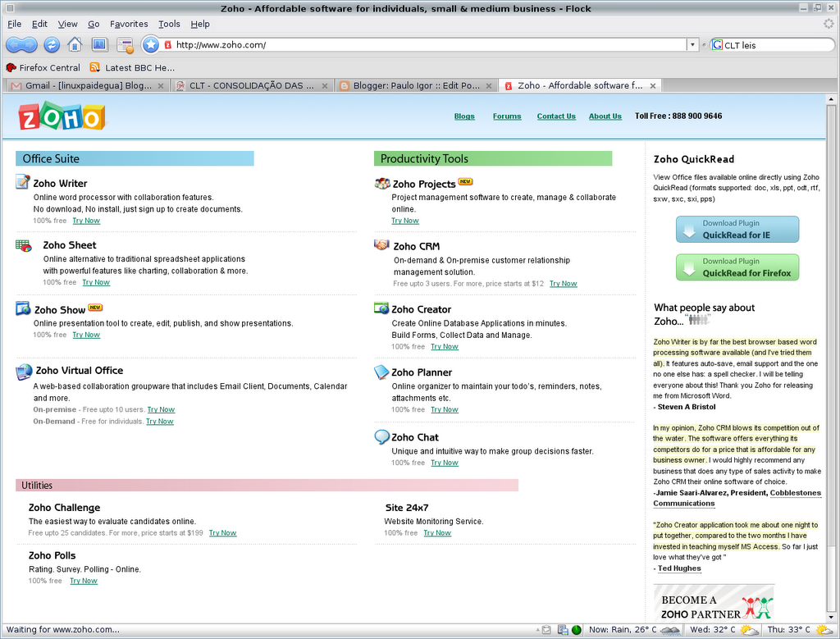Viewport: 840px width, 639px height.
Task: Click the Zoho Writer icon
Action: [22, 182]
